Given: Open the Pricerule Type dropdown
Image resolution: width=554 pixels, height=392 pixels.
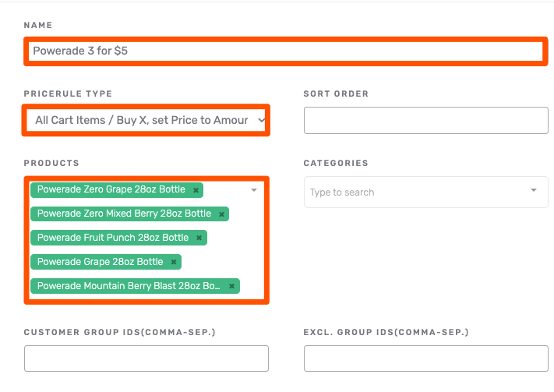Looking at the screenshot, I should 146,120.
